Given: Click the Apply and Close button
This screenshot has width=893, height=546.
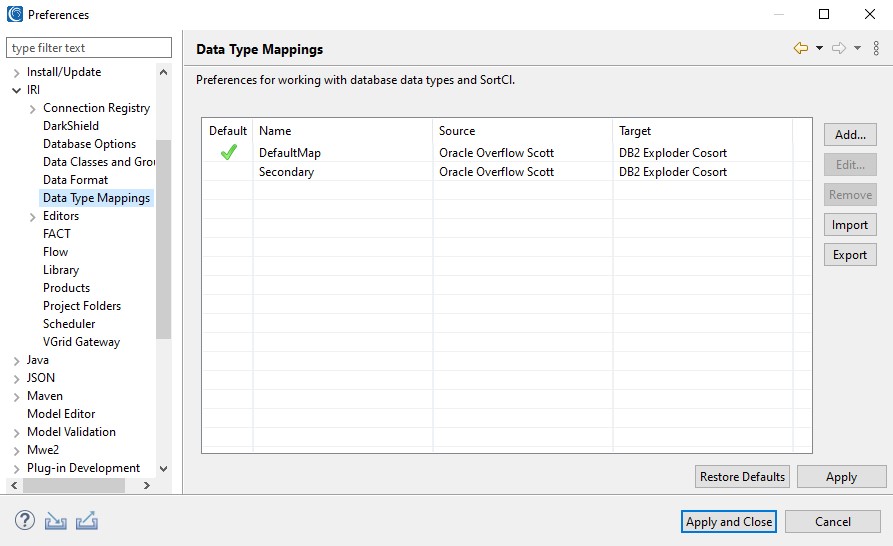Looking at the screenshot, I should (x=729, y=521).
